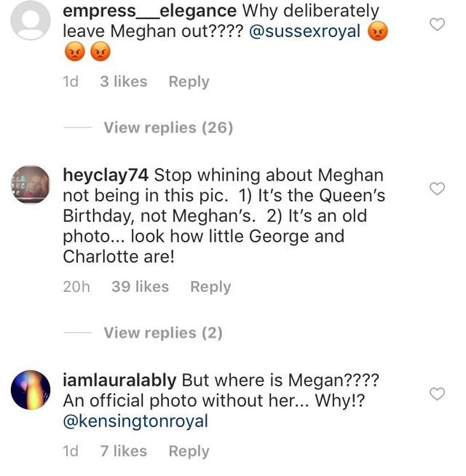Viewport: 466px width, 476px height.
Task: Open empress__elegance's profile picture
Action: point(31,21)
